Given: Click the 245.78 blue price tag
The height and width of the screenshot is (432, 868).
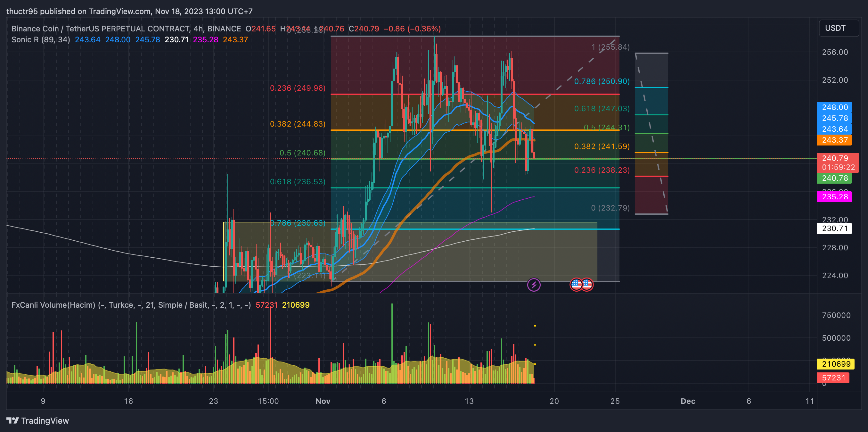Looking at the screenshot, I should 834,118.
